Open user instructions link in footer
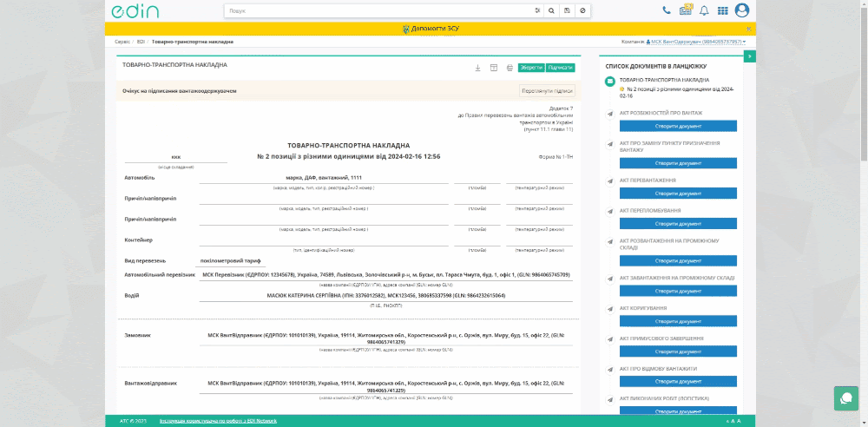Viewport: 868px width, 427px height. coord(218,421)
